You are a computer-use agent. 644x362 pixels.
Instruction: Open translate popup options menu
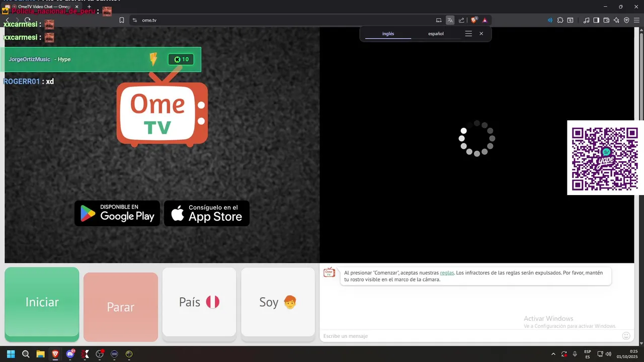click(468, 34)
